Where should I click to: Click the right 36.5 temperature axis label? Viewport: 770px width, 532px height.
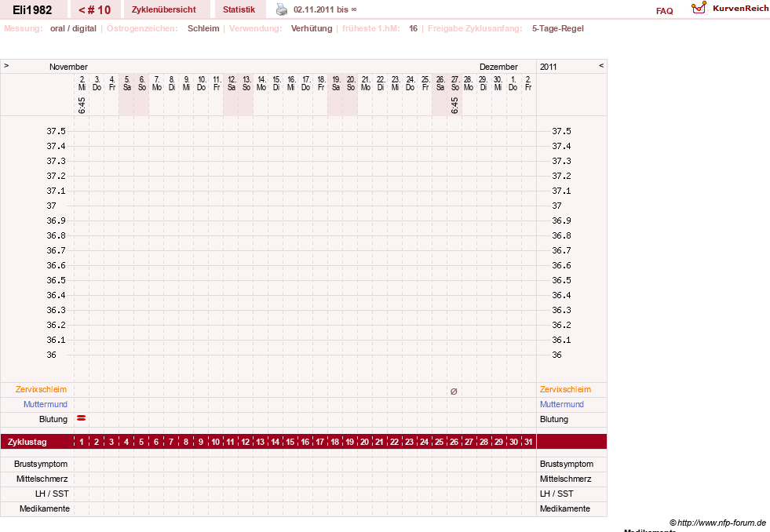click(x=561, y=280)
